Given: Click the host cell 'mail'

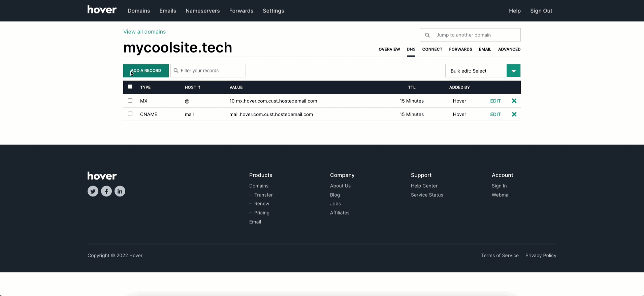Looking at the screenshot, I should coord(189,114).
